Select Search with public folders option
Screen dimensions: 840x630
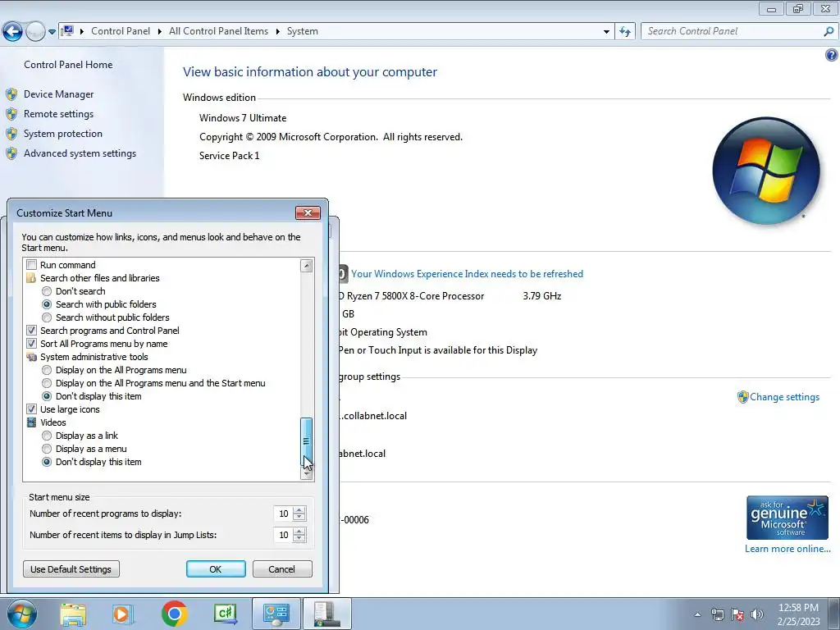click(47, 304)
